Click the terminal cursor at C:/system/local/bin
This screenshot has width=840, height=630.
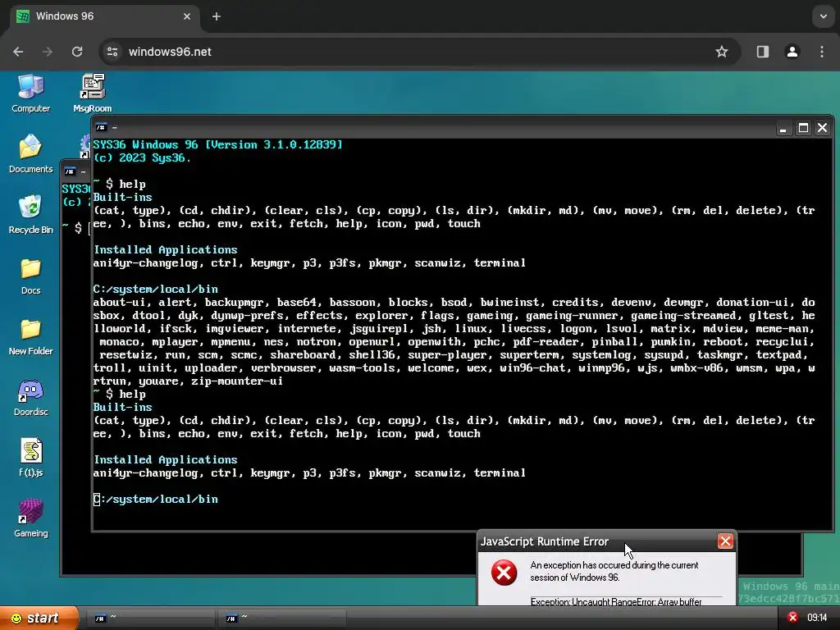[97, 500]
